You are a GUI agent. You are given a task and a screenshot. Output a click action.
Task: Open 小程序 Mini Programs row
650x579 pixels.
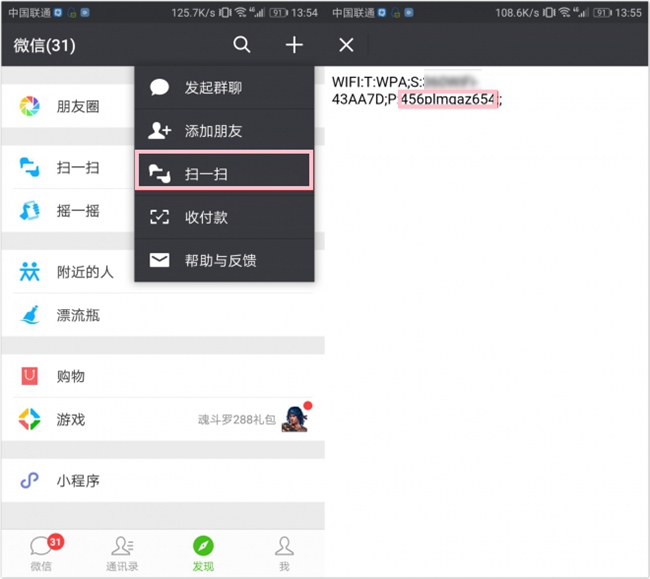(163, 481)
